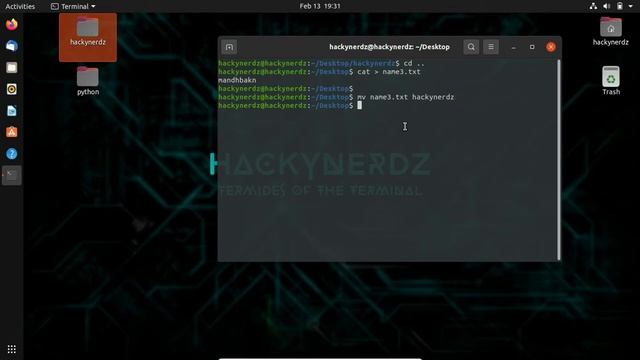Launch Thunderbird mail from the dock

[12, 46]
